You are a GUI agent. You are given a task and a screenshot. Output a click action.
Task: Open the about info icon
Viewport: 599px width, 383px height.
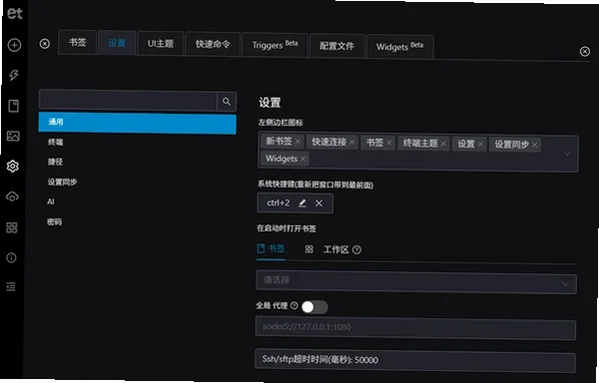pyautogui.click(x=11, y=258)
